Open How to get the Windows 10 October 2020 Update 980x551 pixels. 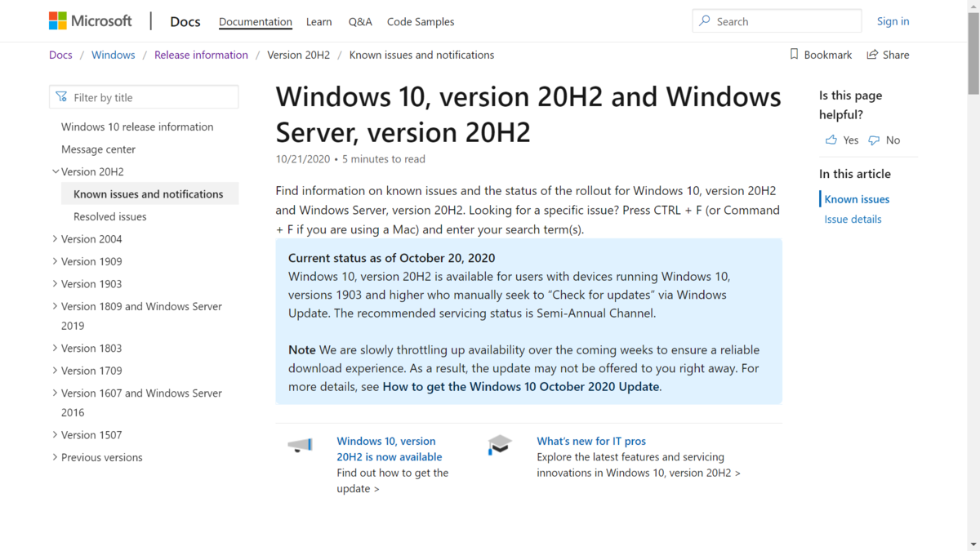(521, 387)
